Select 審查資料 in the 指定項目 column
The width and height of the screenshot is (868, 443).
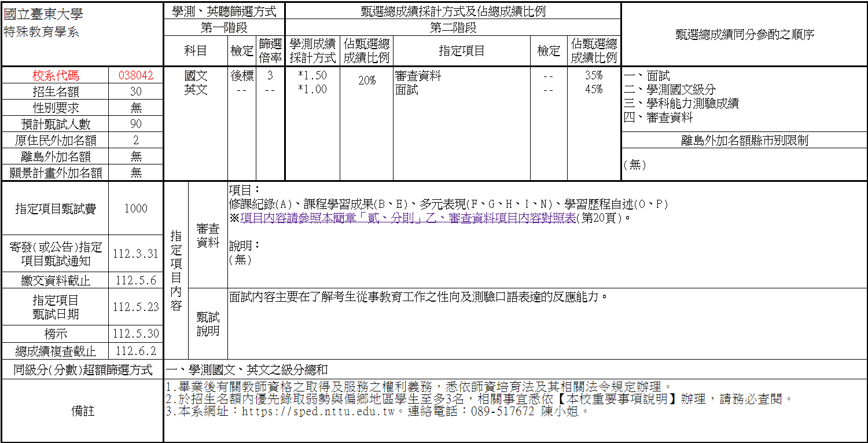pyautogui.click(x=418, y=75)
